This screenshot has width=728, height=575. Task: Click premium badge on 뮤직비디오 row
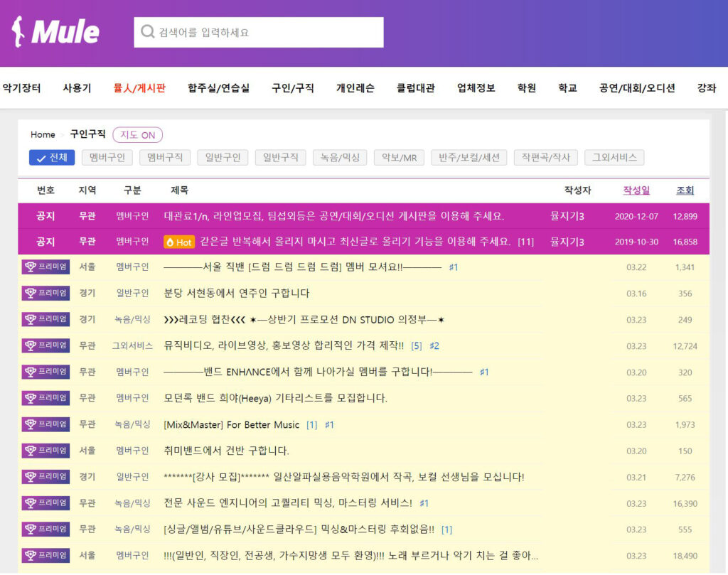point(45,345)
